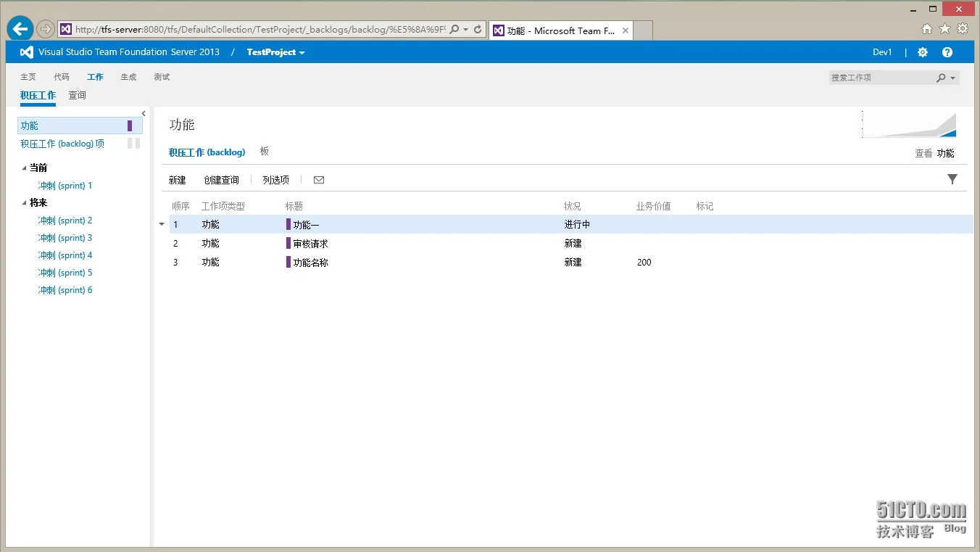The width and height of the screenshot is (980, 552).
Task: Expand the row arrow beside 功能一
Action: 162,225
